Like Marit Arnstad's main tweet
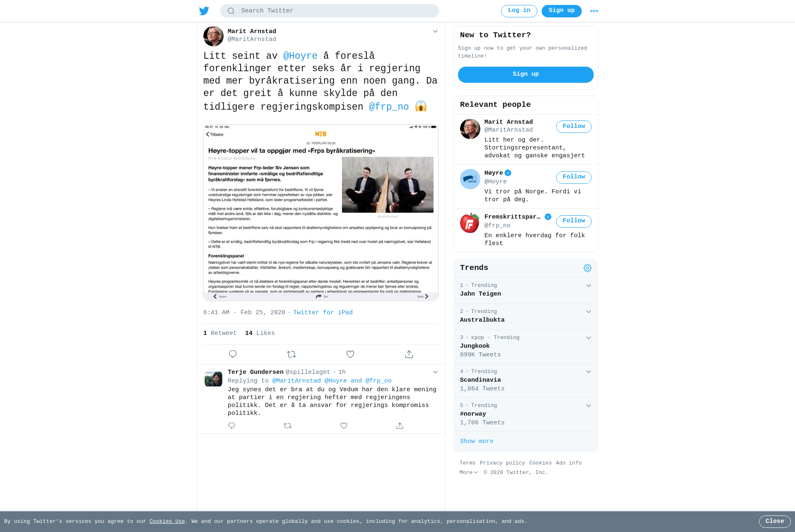 (x=350, y=354)
